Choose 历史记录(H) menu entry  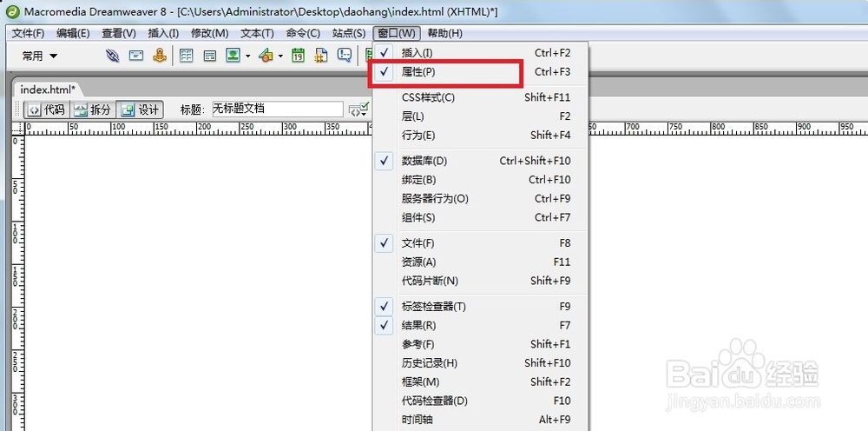coord(481,363)
